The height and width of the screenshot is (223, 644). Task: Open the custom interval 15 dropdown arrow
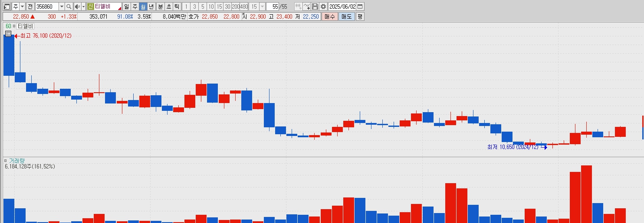[x=262, y=6]
